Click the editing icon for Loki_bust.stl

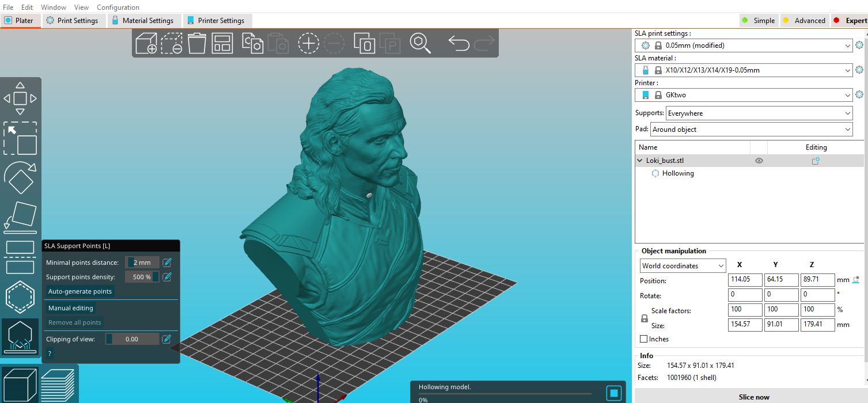[x=816, y=161]
